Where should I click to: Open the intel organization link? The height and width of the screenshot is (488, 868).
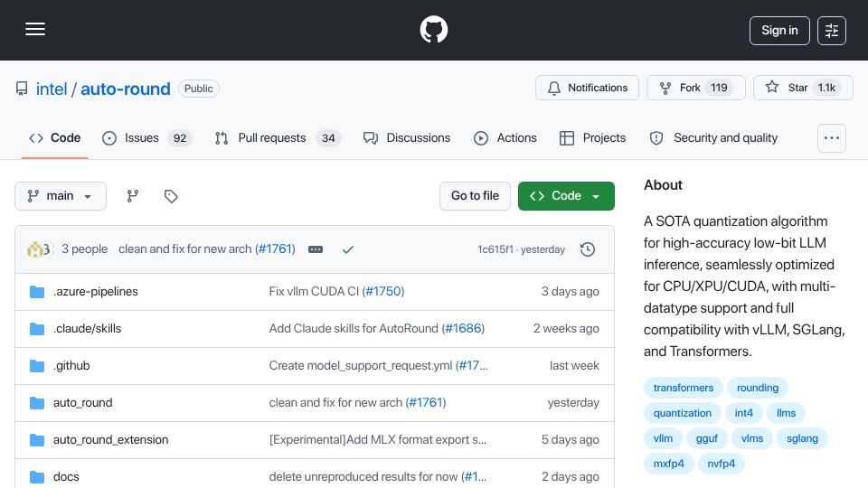coord(52,89)
